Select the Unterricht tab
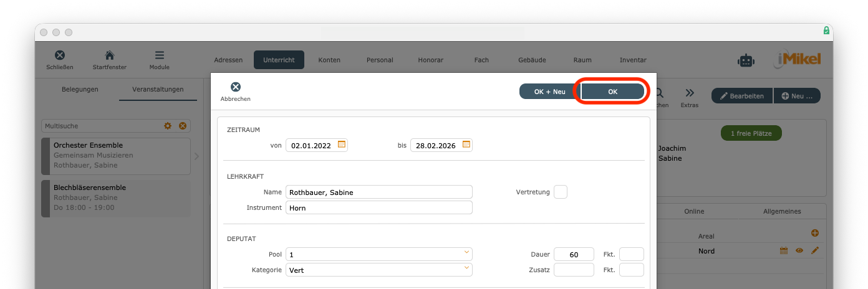This screenshot has height=289, width=868. pyautogui.click(x=279, y=60)
